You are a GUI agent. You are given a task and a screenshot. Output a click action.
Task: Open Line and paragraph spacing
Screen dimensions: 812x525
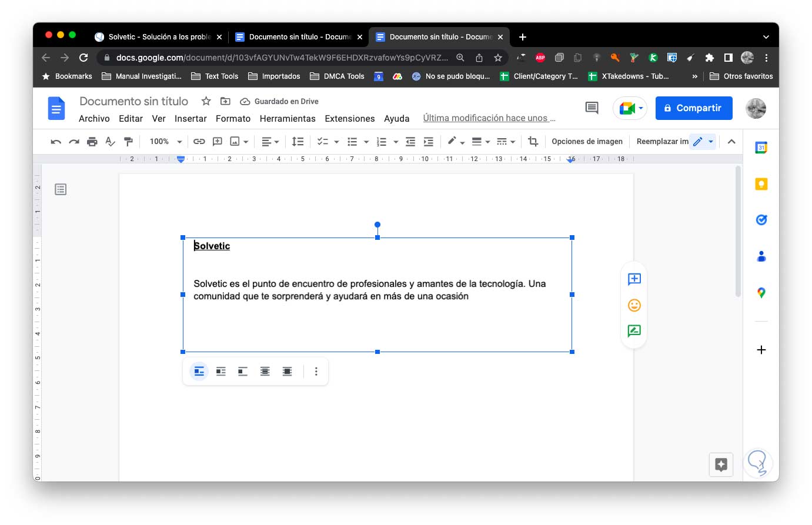[298, 142]
